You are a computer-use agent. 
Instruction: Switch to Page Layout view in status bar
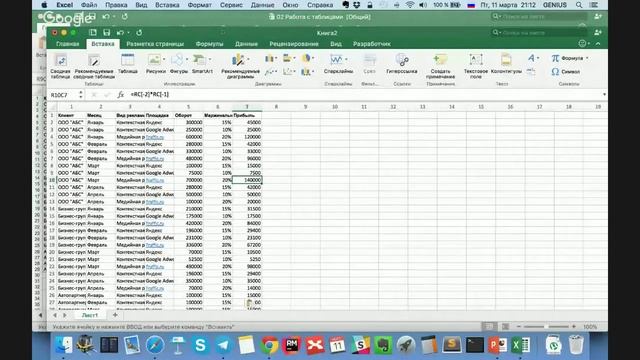505,327
